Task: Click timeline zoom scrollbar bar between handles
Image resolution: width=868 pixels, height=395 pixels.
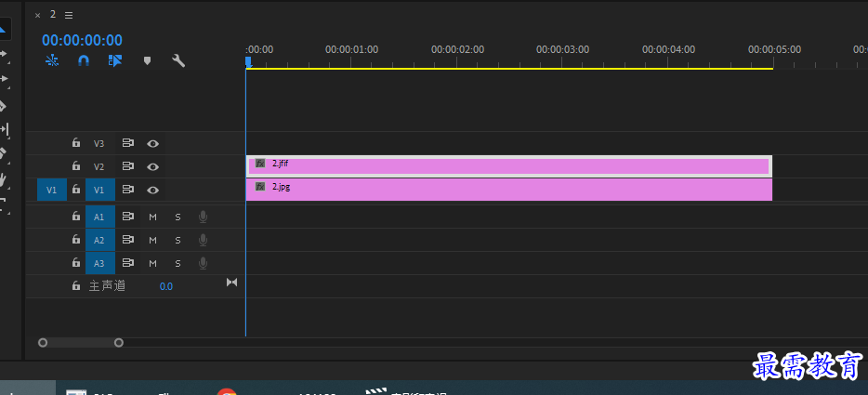Action: [x=81, y=343]
